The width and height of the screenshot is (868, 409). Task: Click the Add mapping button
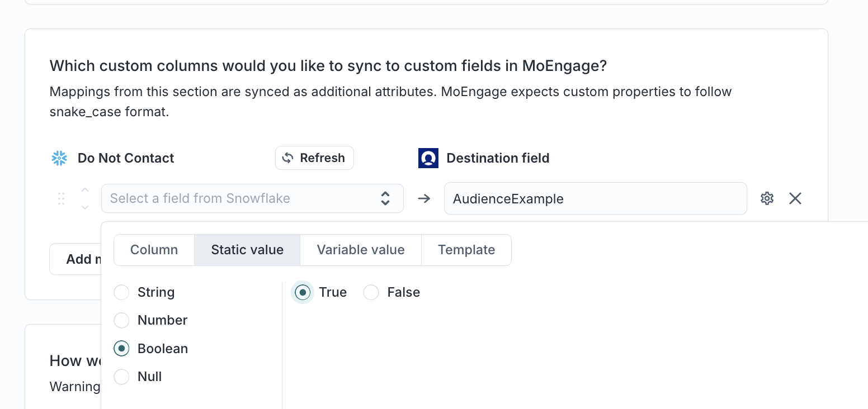(x=75, y=259)
